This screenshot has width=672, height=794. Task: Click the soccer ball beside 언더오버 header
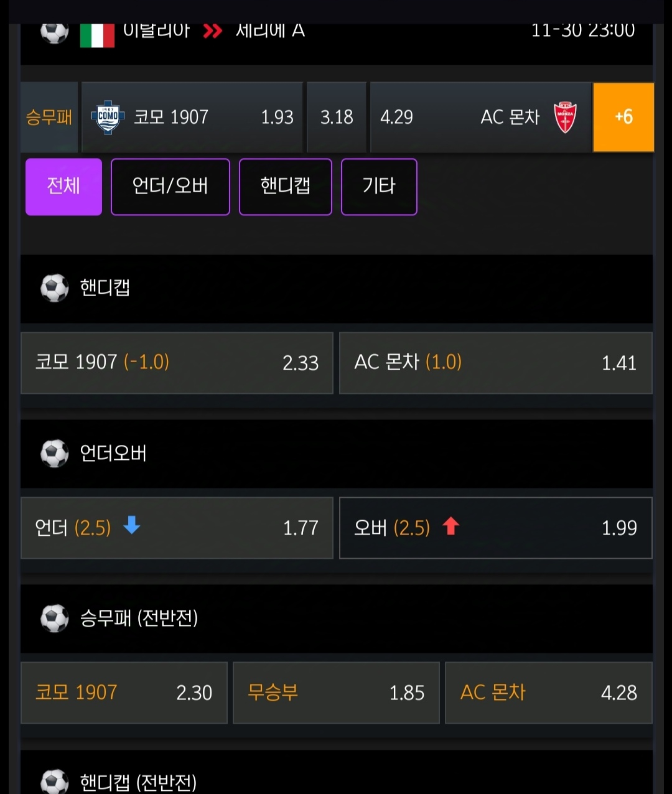point(54,454)
